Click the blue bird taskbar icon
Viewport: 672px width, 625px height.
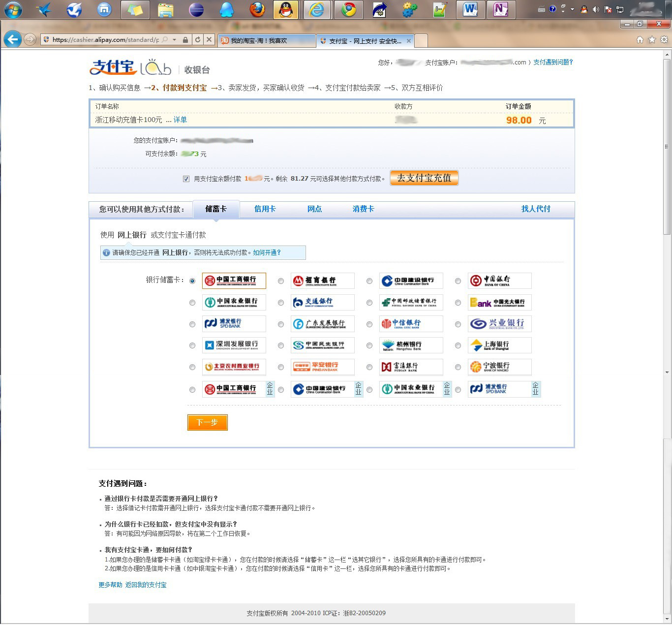point(44,10)
